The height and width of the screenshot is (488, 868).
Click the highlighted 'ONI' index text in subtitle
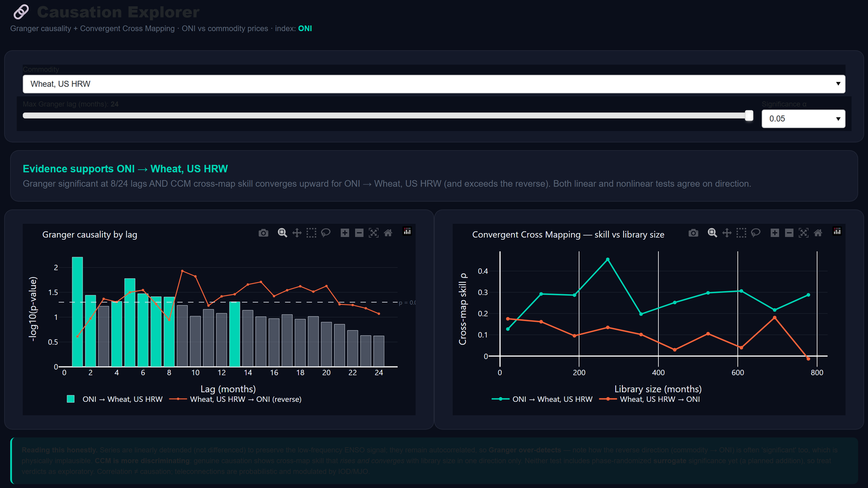click(x=305, y=28)
